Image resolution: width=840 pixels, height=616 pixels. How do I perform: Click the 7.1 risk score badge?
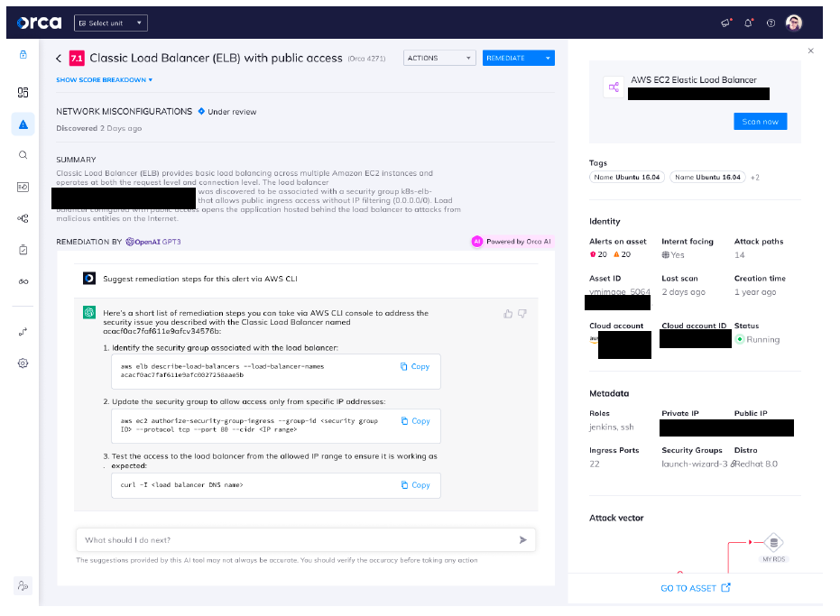coord(78,58)
